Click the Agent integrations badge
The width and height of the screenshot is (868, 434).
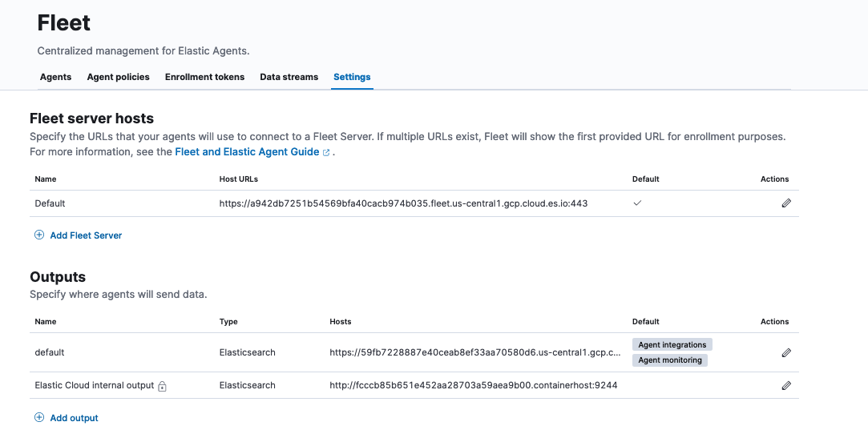coord(672,345)
